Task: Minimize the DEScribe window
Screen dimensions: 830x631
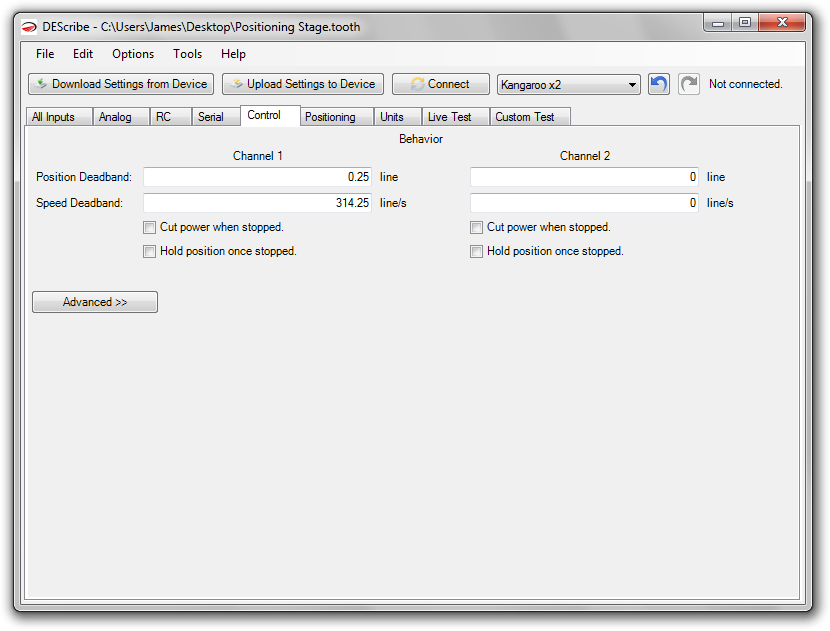Action: pyautogui.click(x=718, y=23)
